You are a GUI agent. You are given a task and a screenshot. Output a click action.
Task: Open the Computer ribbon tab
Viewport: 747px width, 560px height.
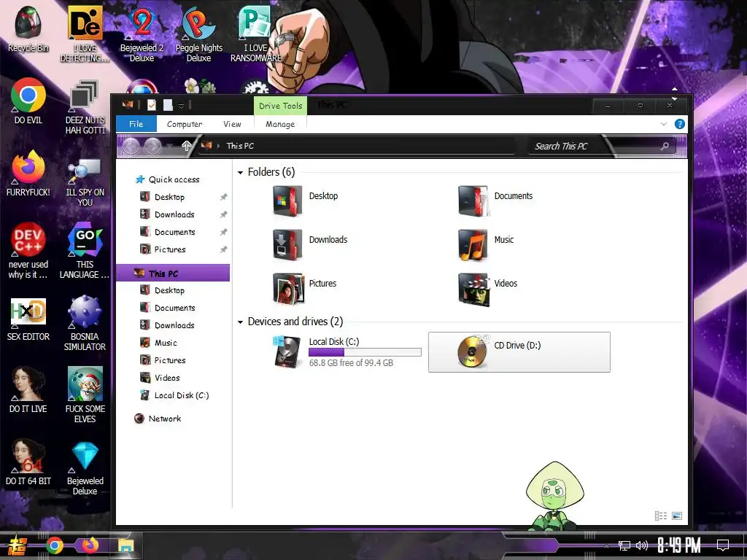click(x=185, y=124)
